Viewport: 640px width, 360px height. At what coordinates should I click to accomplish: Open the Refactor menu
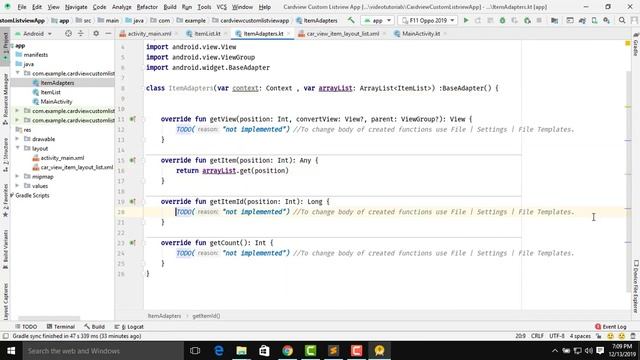[147, 7]
